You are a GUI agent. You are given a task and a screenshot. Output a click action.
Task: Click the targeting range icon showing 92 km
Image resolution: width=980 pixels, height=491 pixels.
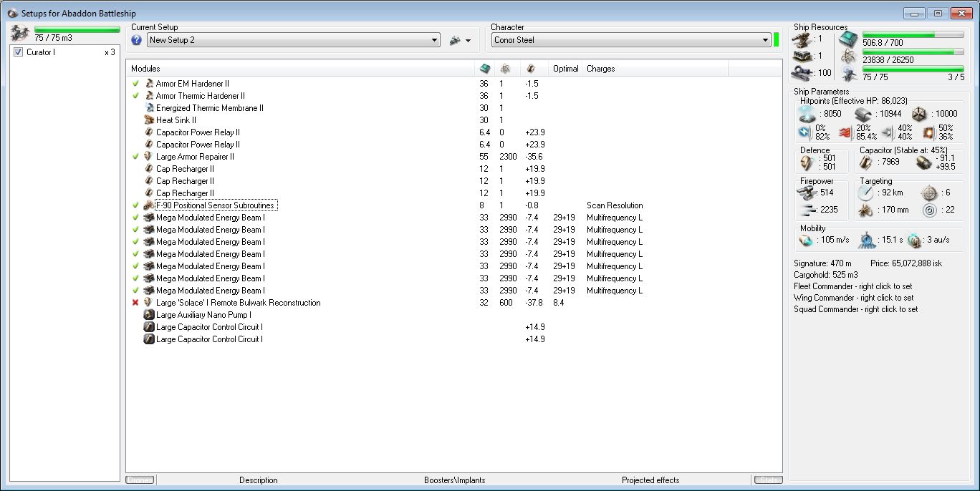point(867,193)
